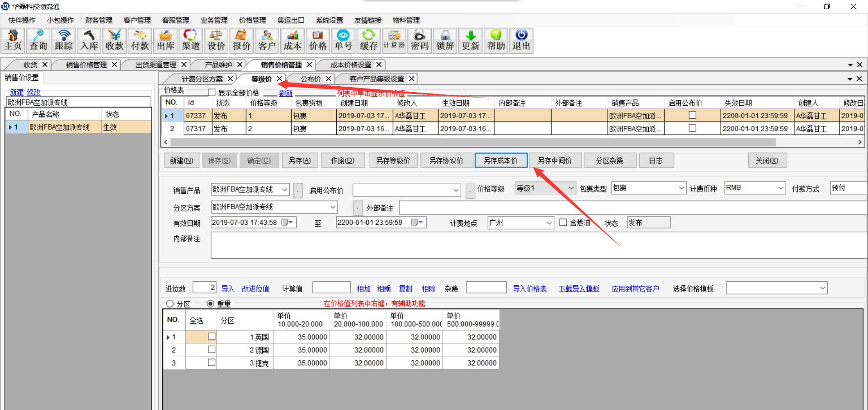The image size is (868, 410).
Task: Click the 锁屏 lock screen icon
Action: click(445, 41)
